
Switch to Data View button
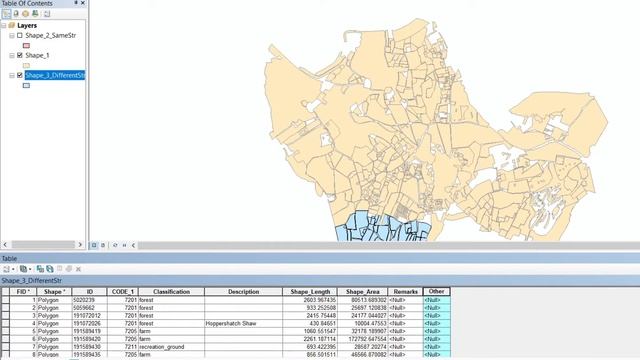[94, 245]
